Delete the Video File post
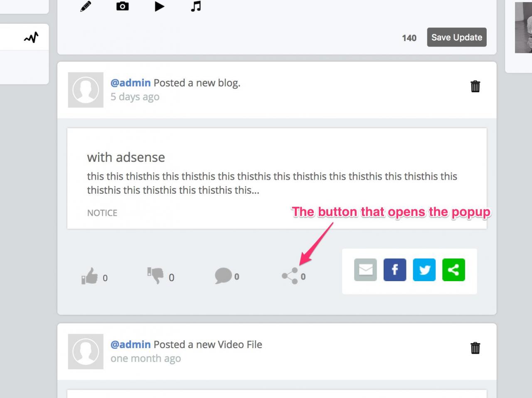The image size is (532, 398). 475,348
